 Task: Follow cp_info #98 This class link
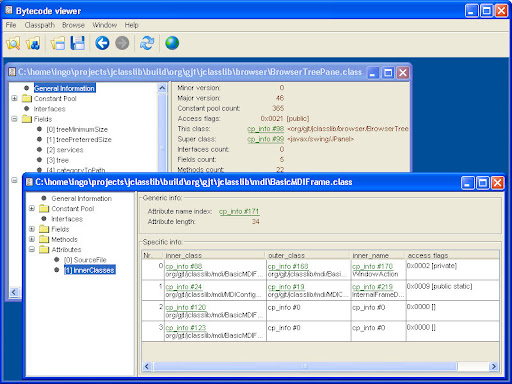coord(265,129)
